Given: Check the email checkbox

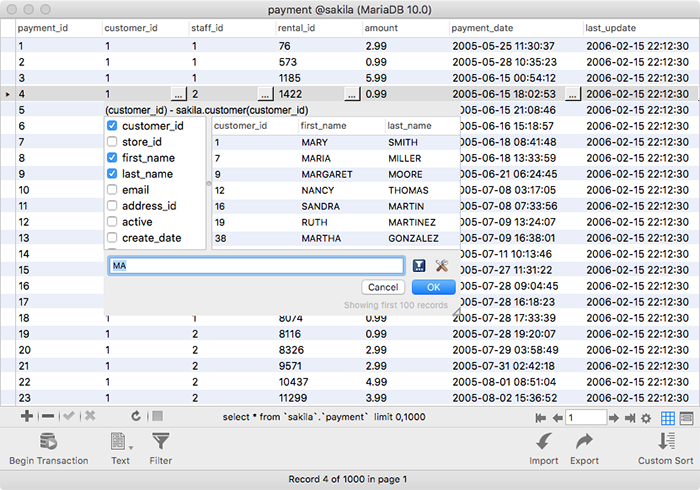Looking at the screenshot, I should point(112,190).
